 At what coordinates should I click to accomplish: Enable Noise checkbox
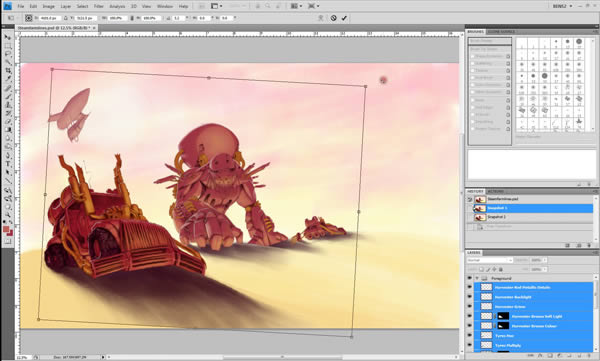coord(473,100)
